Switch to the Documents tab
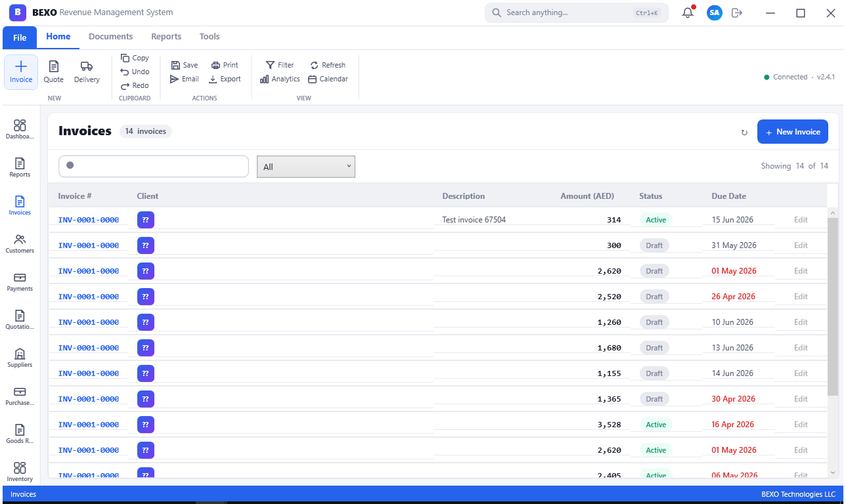The width and height of the screenshot is (846, 504). pos(111,37)
